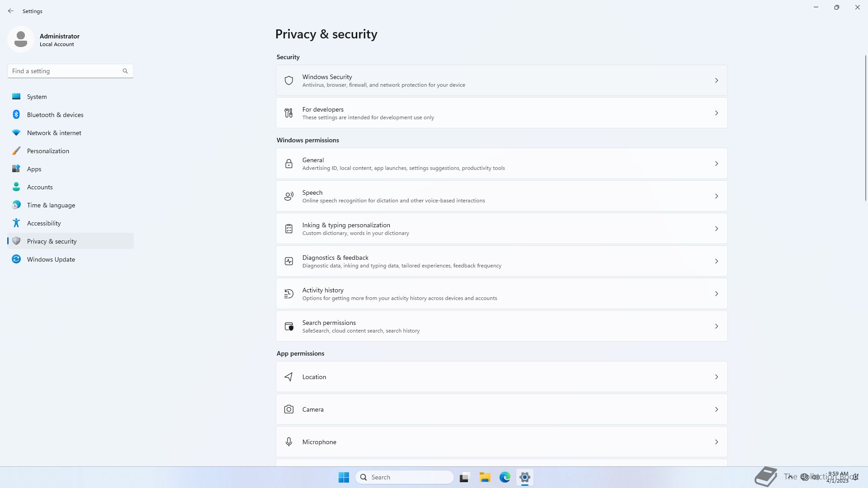Click the Time & language clock icon

[16, 205]
